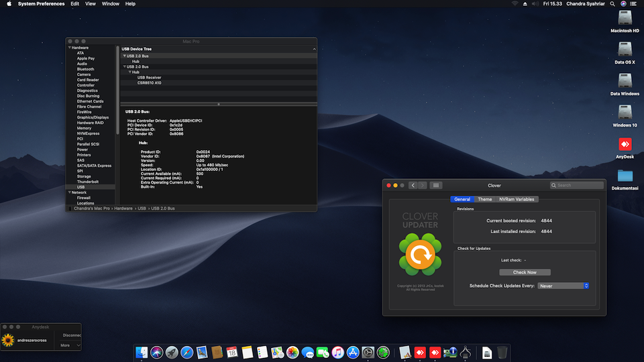Open App Store icon in dock
This screenshot has width=644, height=362.
tap(353, 353)
